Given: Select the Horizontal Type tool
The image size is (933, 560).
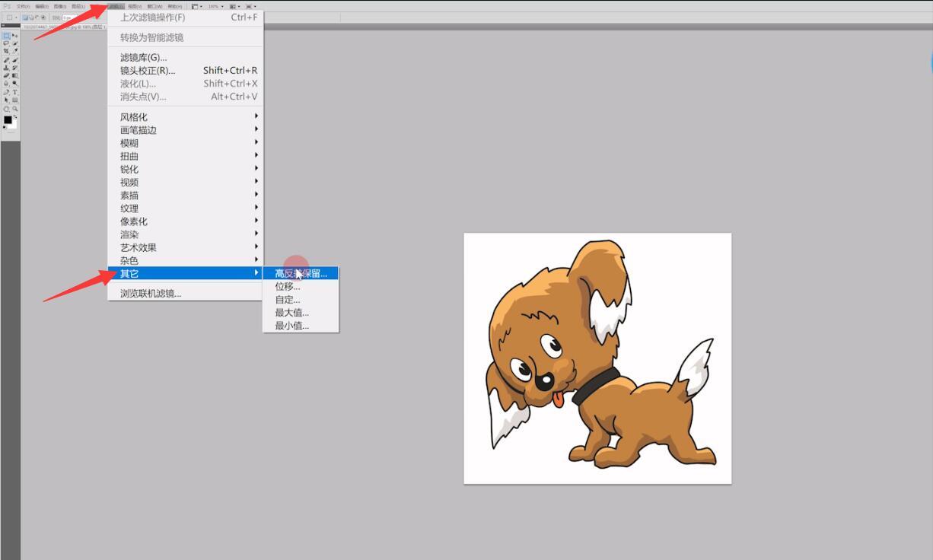Looking at the screenshot, I should [14, 92].
